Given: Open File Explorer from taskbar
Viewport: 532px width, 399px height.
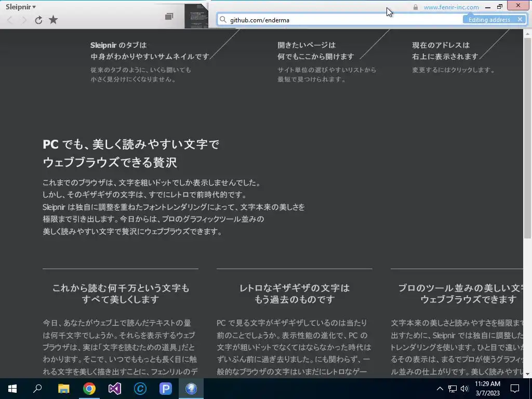Looking at the screenshot, I should (63, 389).
